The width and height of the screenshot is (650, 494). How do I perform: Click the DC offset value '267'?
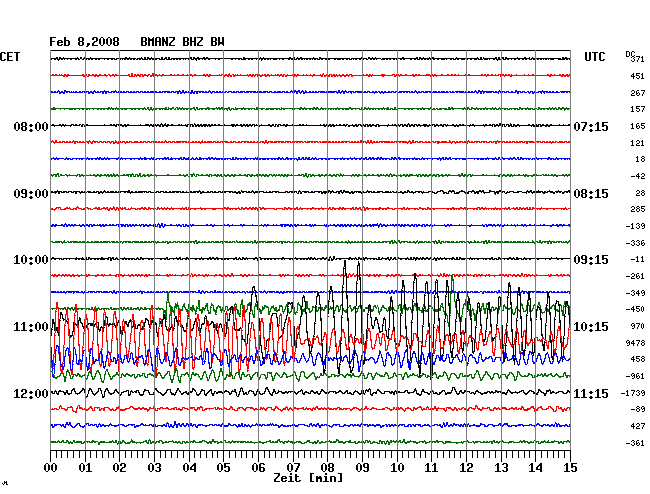(638, 93)
